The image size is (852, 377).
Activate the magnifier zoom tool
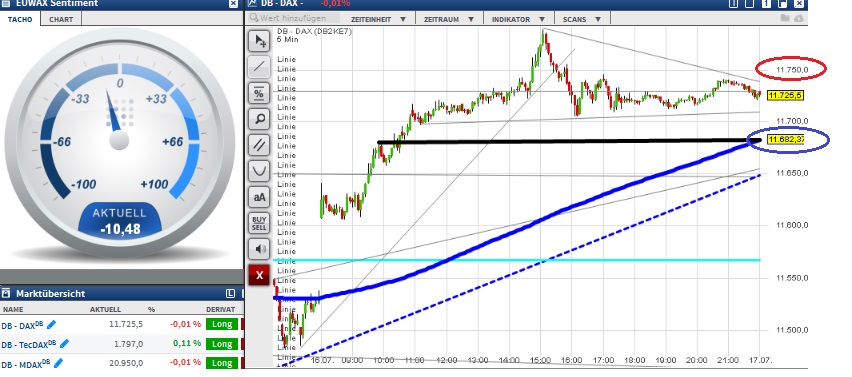coord(260,119)
